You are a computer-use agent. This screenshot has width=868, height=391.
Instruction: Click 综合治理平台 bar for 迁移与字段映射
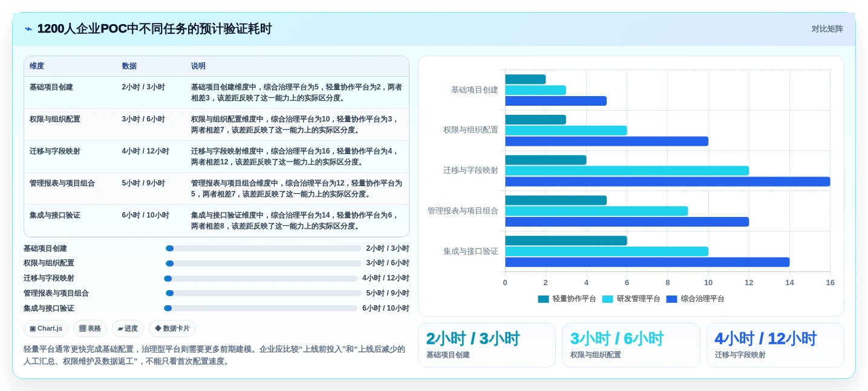click(x=668, y=181)
